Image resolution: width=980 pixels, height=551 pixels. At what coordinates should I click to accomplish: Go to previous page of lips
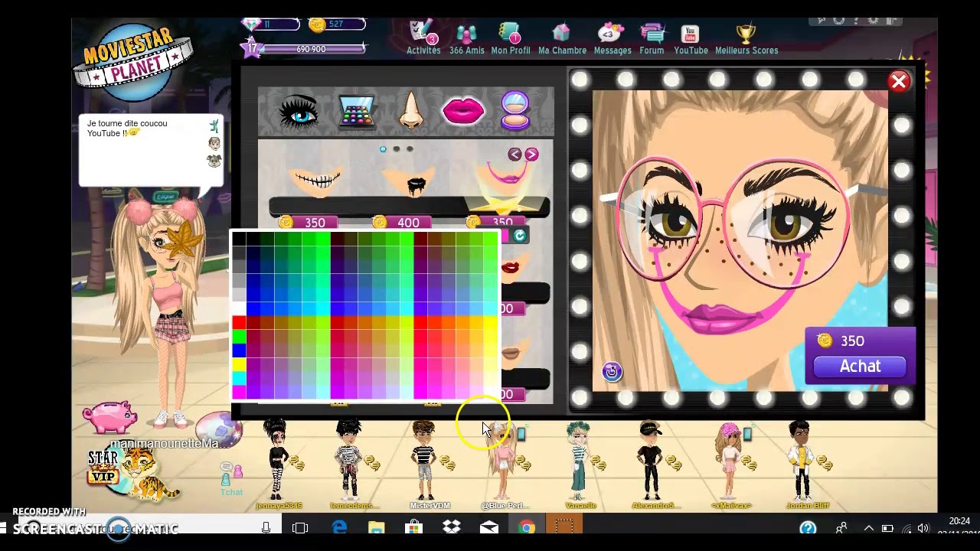[x=514, y=155]
